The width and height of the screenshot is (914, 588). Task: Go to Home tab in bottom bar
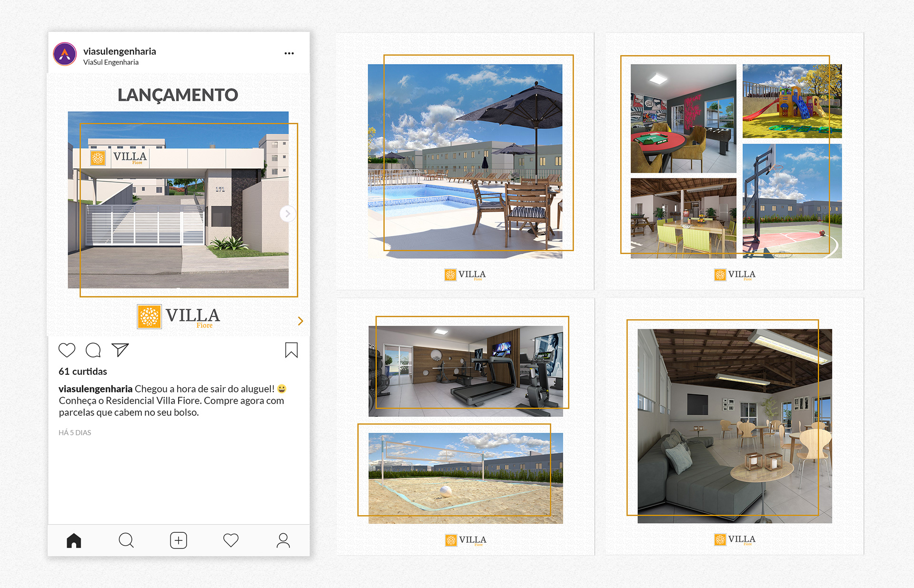pyautogui.click(x=74, y=540)
